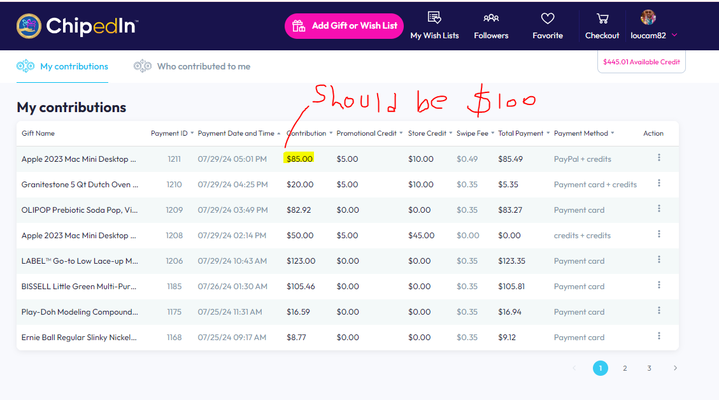Open action menu for payment 1209

click(659, 209)
